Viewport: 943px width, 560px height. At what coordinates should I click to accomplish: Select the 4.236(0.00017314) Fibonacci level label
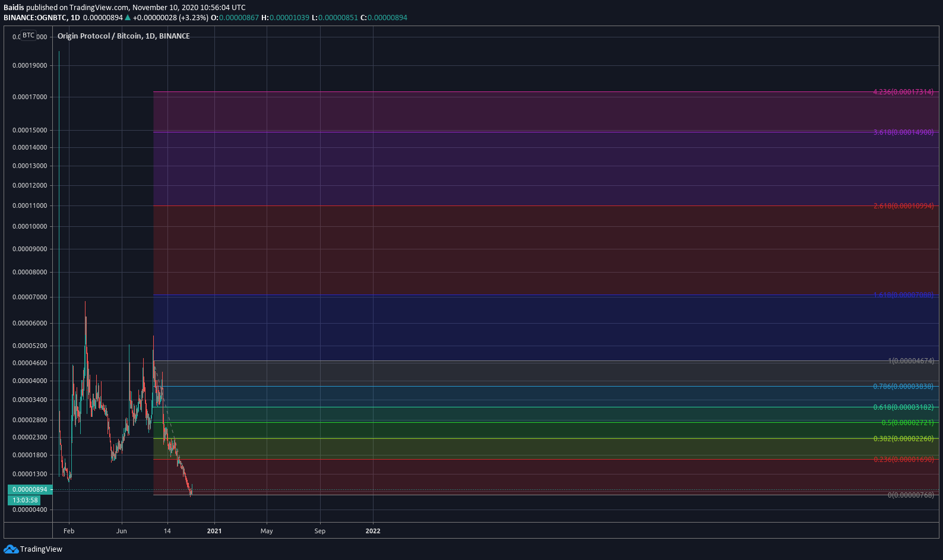pyautogui.click(x=903, y=92)
